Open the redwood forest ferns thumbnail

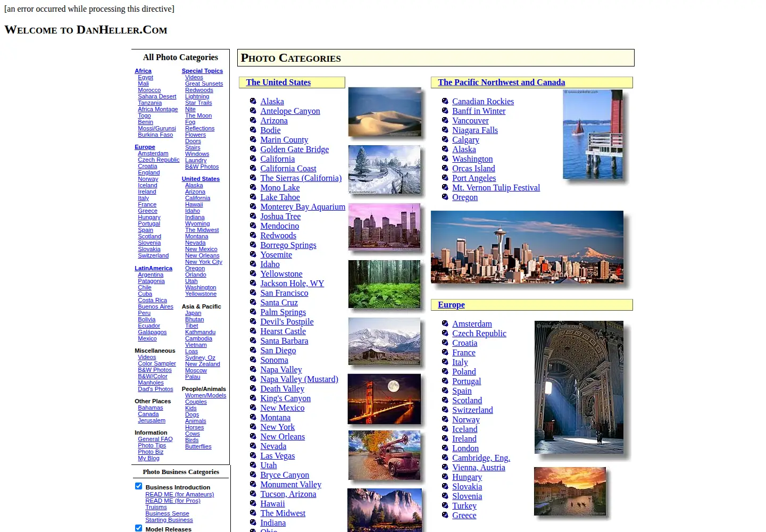(385, 284)
